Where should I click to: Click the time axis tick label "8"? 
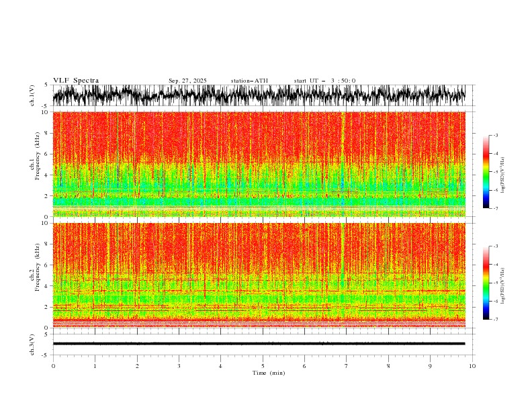pos(388,366)
